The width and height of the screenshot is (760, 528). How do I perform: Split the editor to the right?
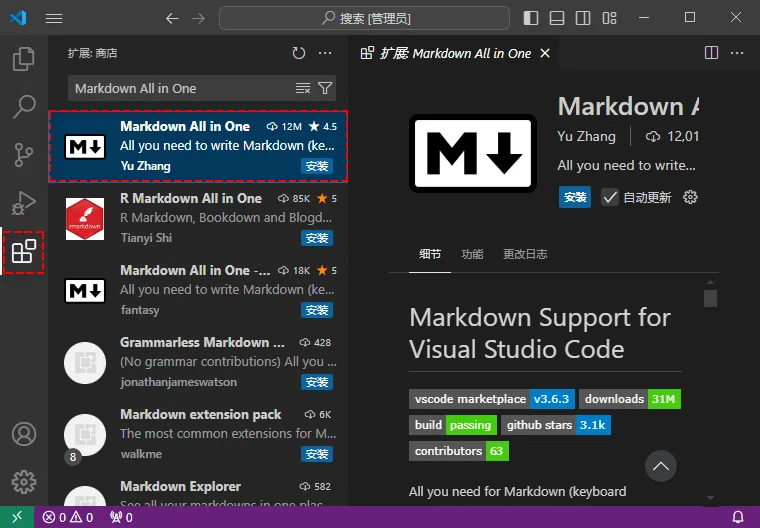click(x=711, y=53)
